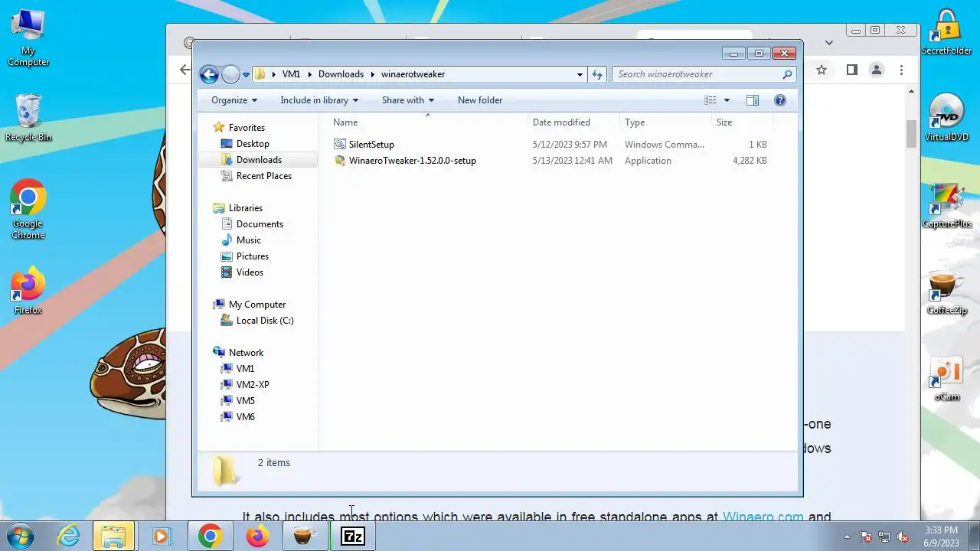Open the Windows Start button

point(21,536)
